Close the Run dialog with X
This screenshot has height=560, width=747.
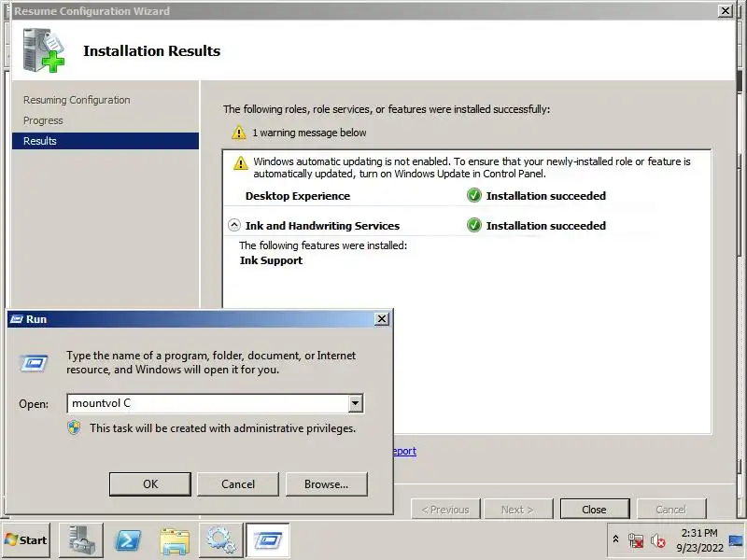click(x=382, y=319)
